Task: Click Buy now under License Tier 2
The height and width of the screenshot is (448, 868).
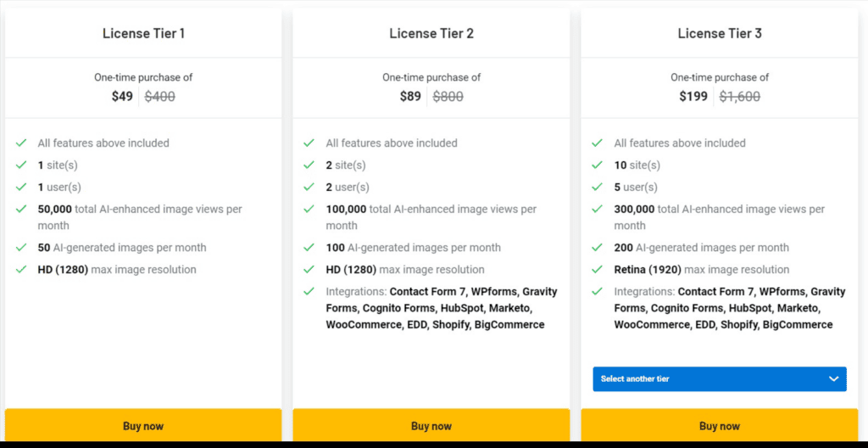Action: pyautogui.click(x=431, y=426)
